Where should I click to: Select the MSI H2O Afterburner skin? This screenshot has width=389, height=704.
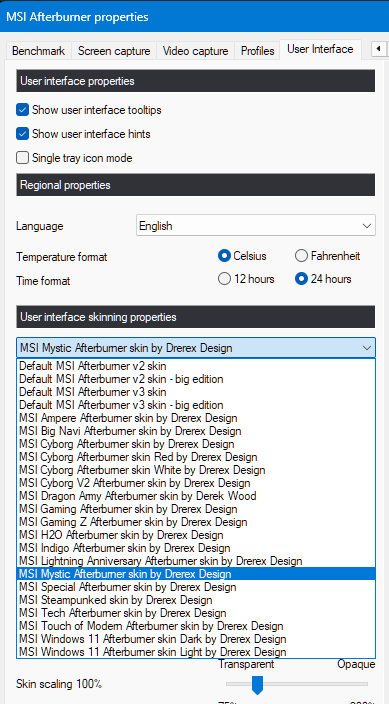point(196,535)
